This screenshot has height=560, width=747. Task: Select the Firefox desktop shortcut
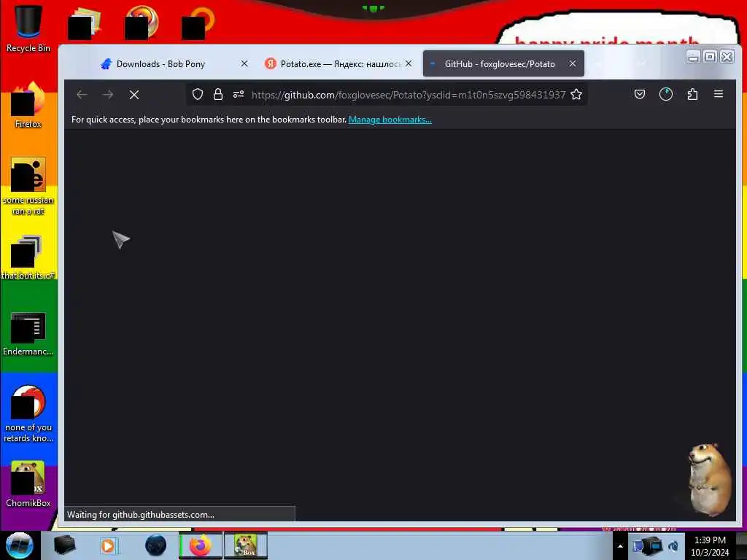pyautogui.click(x=28, y=105)
